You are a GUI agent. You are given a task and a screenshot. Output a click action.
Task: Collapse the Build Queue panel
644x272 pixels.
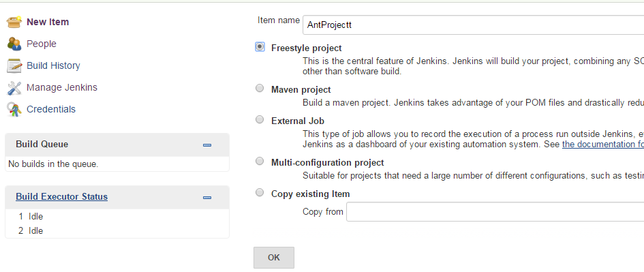(x=207, y=145)
